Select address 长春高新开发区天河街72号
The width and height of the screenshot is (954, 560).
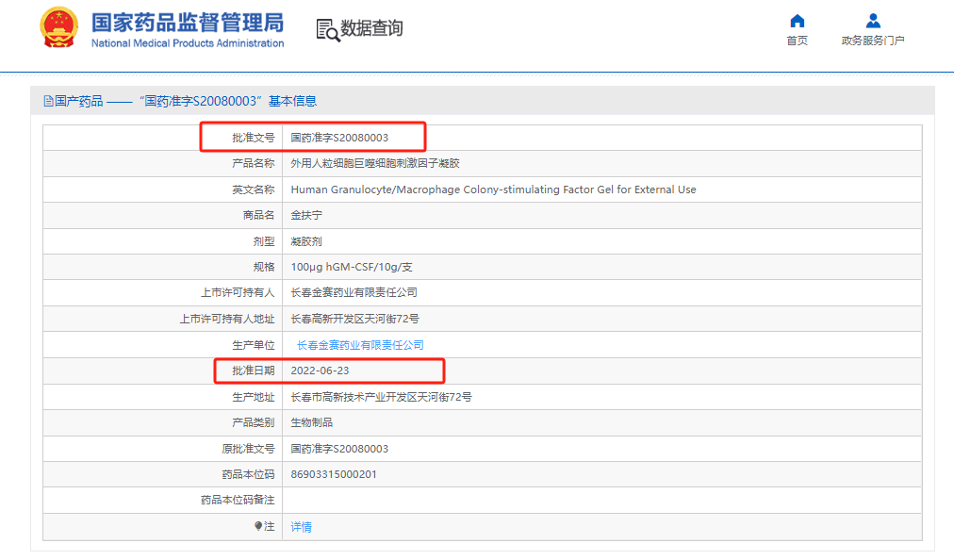(354, 319)
